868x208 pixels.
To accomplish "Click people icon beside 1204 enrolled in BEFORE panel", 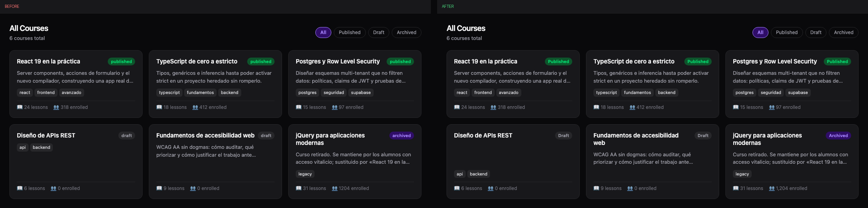I will click(x=335, y=188).
